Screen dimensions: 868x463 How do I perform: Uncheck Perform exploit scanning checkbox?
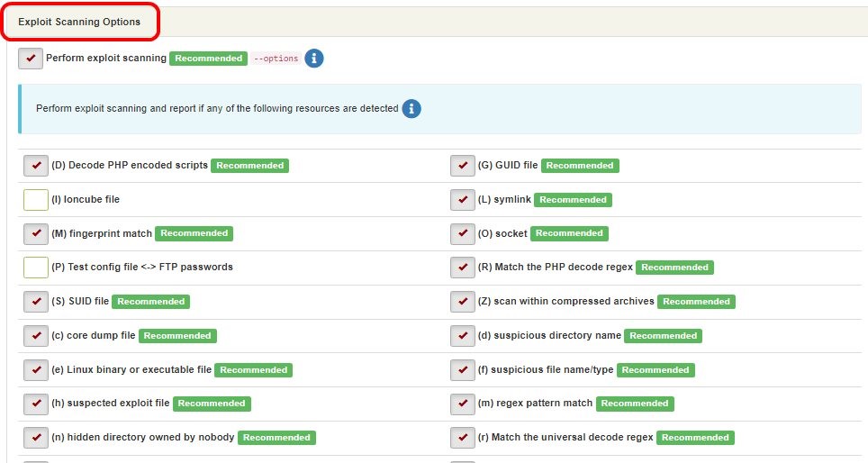(31, 59)
